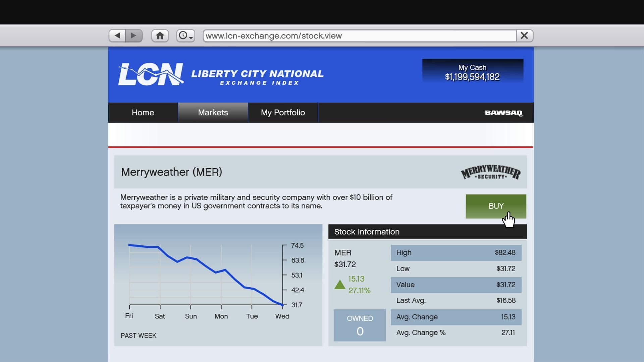Image resolution: width=644 pixels, height=362 pixels.
Task: Select the High $82.48 row
Action: click(x=456, y=253)
